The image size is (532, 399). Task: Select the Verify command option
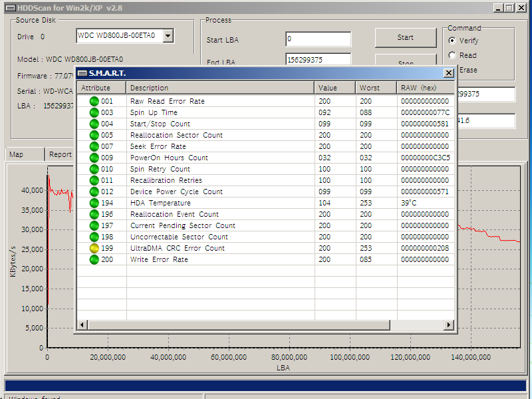pyautogui.click(x=452, y=41)
